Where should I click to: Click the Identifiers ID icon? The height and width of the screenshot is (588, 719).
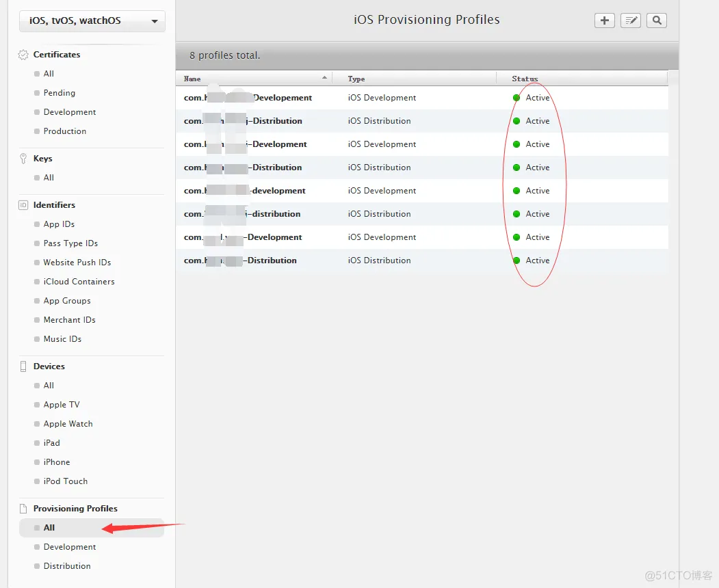[x=23, y=205]
